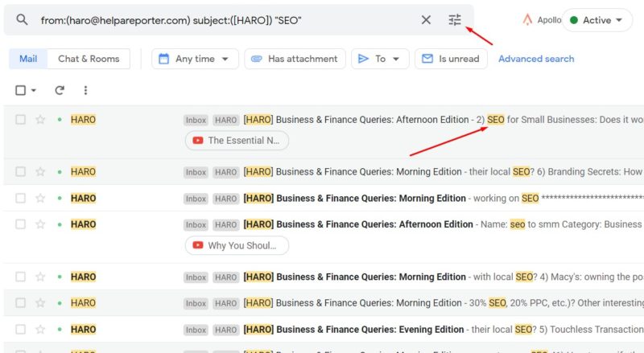Open the Active status dropdown
This screenshot has width=644, height=353.
[597, 20]
